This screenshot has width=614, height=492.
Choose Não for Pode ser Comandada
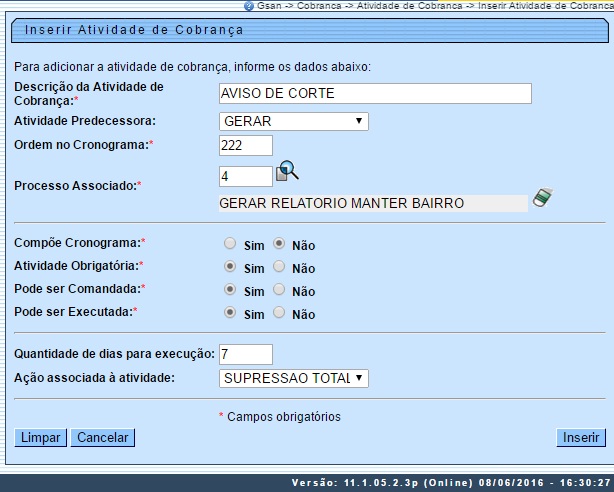click(279, 289)
